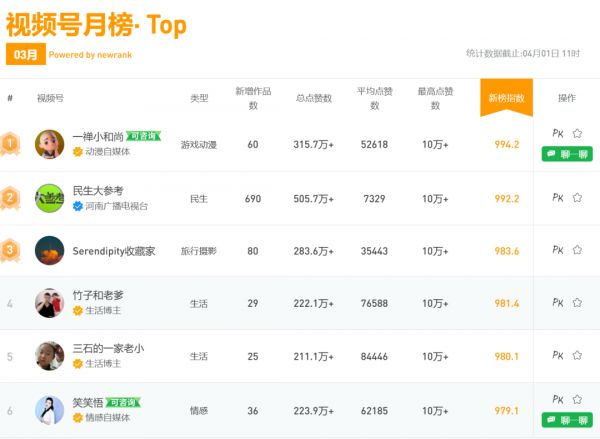Click PK icon for 笑笑悟

click(557, 400)
